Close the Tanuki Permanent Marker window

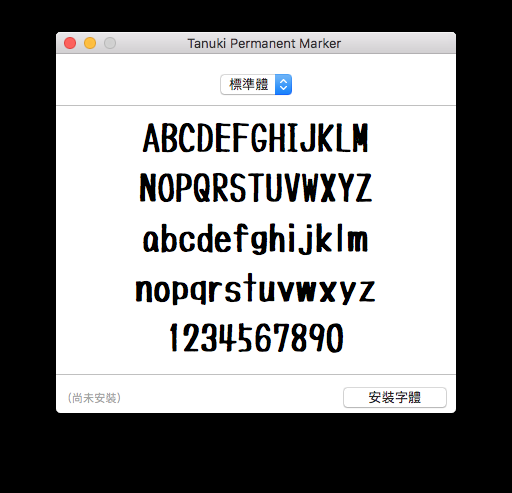coord(70,43)
